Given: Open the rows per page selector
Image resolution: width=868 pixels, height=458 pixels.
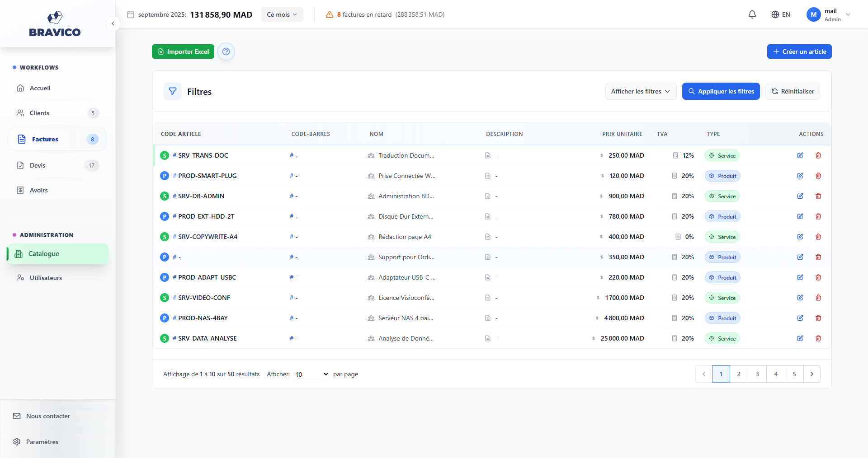Looking at the screenshot, I should (311, 374).
